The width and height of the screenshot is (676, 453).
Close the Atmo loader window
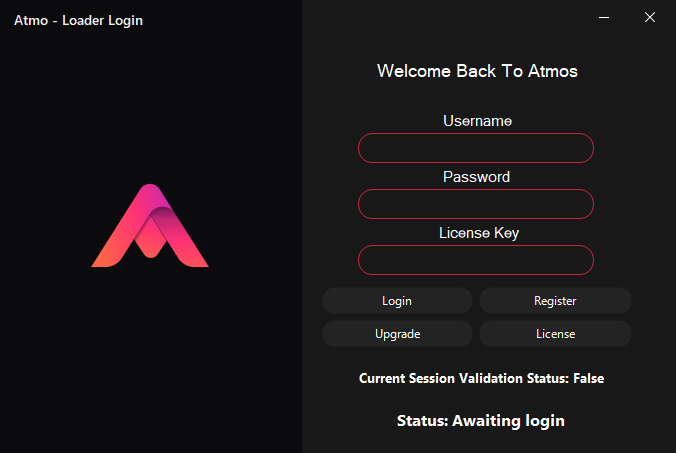point(650,18)
